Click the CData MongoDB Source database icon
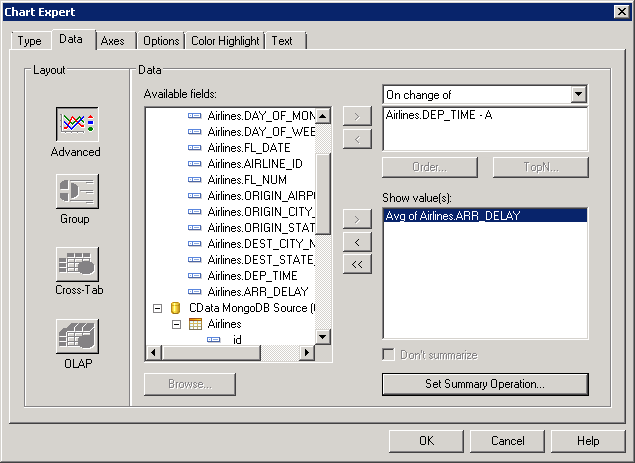This screenshot has height=463, width=635. (176, 308)
